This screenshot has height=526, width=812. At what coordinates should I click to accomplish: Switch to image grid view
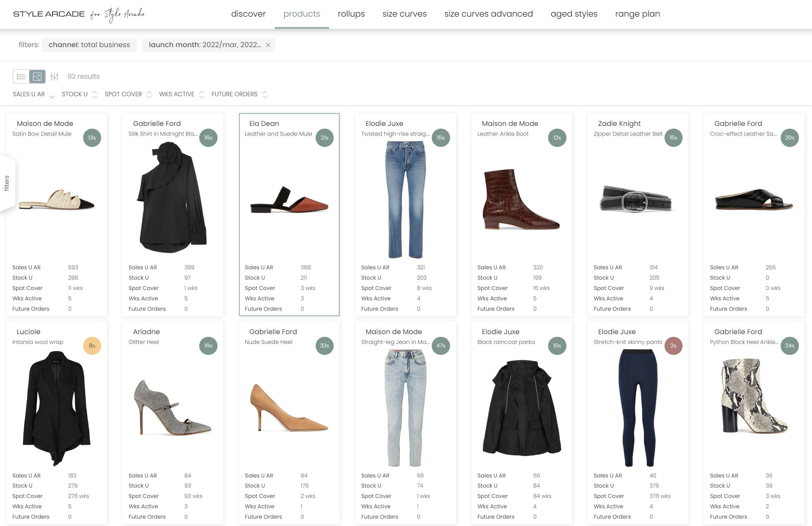pos(37,76)
